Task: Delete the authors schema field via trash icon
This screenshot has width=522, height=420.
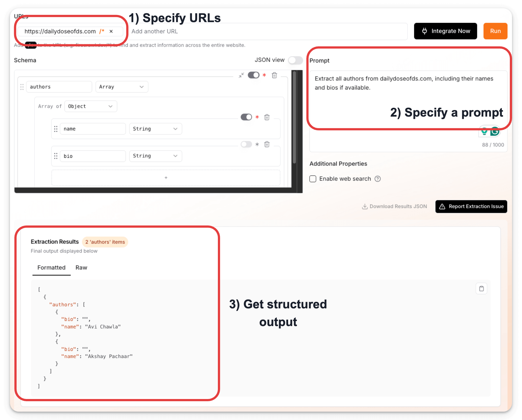Action: point(275,75)
